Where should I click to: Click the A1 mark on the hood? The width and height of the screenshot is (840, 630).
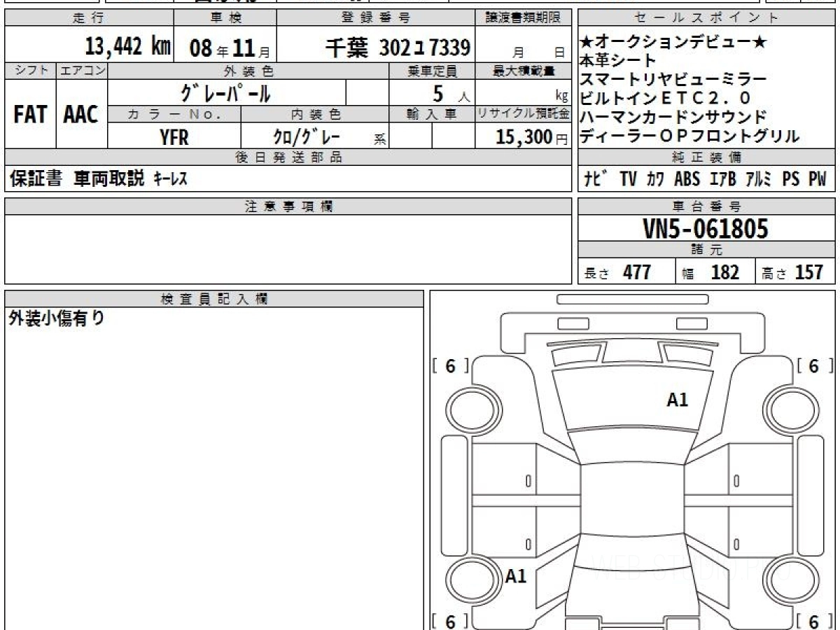pos(678,400)
